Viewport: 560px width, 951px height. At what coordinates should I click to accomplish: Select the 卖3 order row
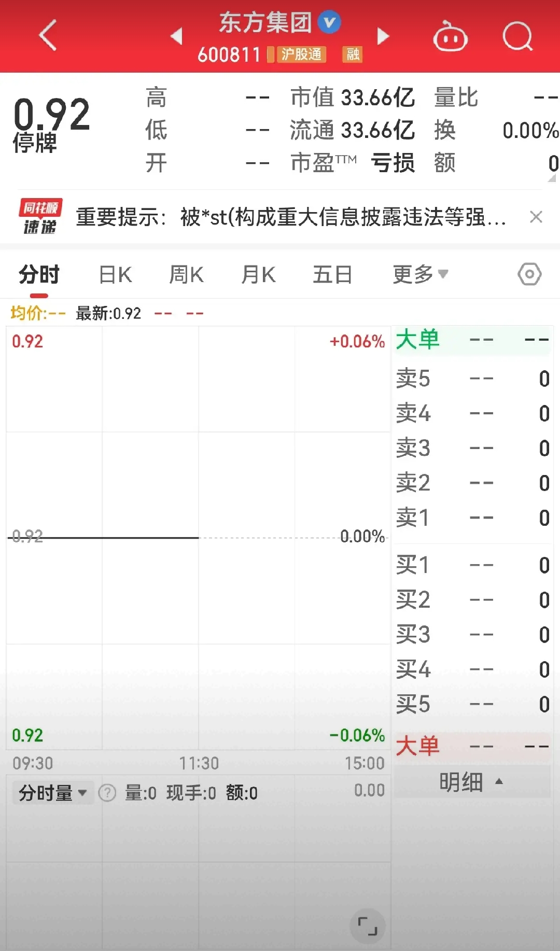472,448
